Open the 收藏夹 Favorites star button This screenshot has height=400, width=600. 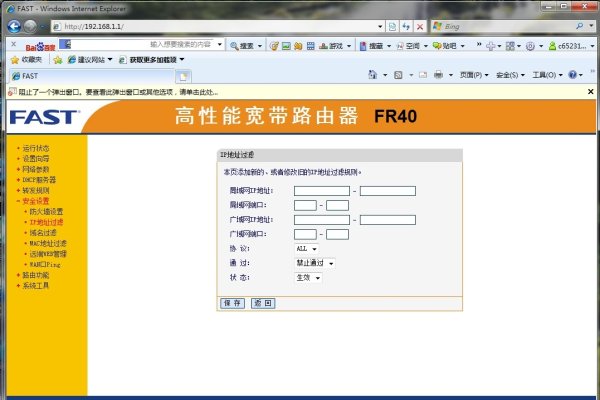(x=26, y=60)
